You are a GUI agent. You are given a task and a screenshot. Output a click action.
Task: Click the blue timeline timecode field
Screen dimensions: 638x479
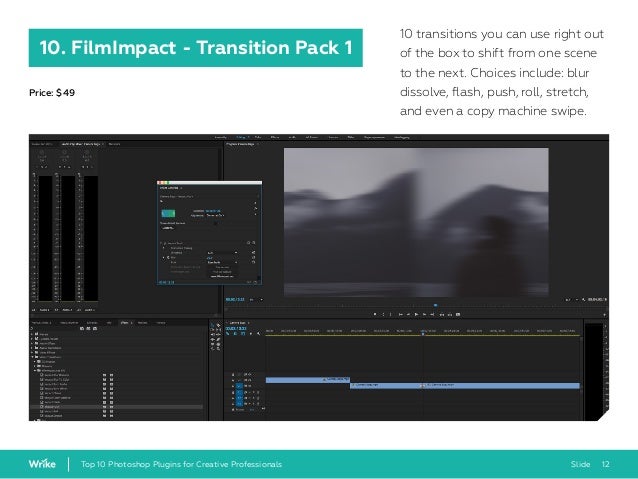tap(236, 328)
